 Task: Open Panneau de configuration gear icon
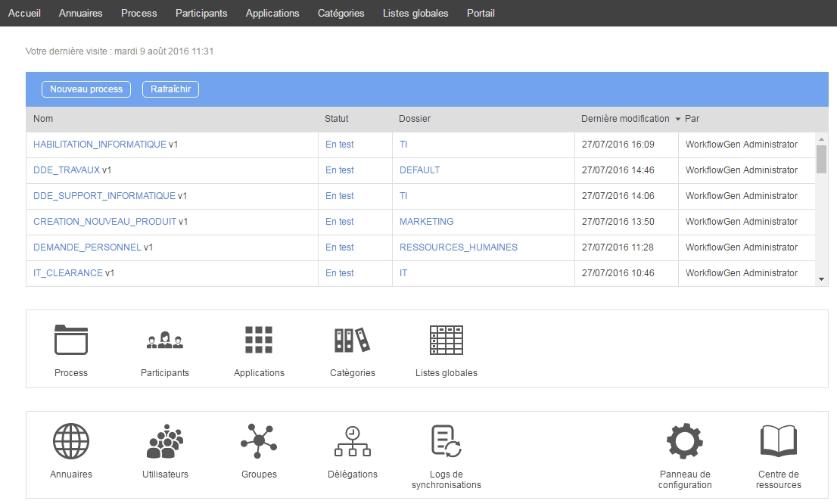[684, 441]
